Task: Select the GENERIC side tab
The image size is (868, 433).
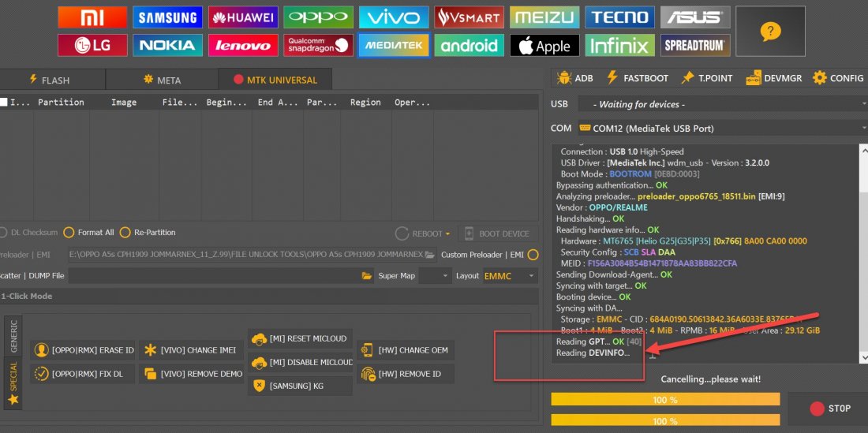Action: tap(13, 336)
